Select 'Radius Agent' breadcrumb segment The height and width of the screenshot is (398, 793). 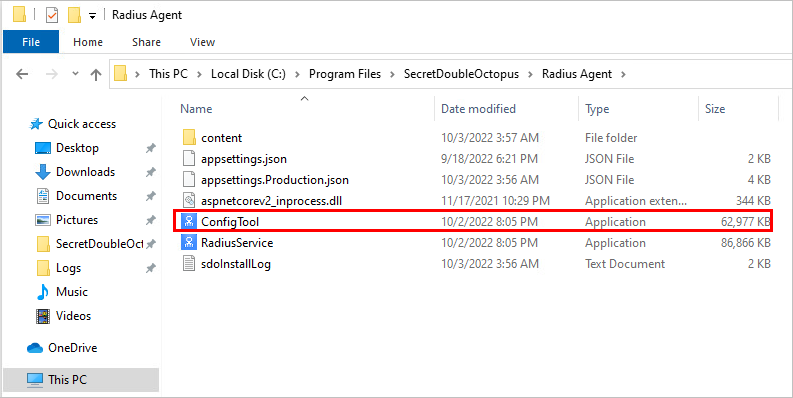click(x=577, y=74)
